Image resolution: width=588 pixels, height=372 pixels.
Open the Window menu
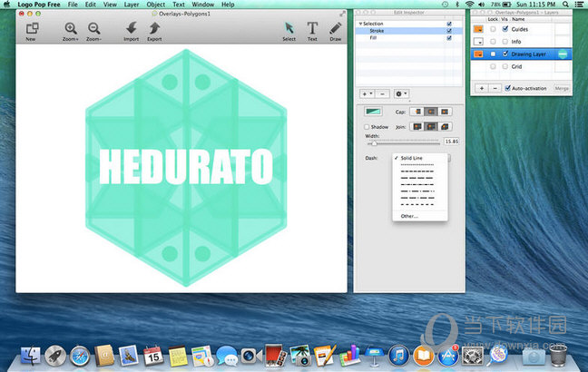pyautogui.click(x=203, y=5)
